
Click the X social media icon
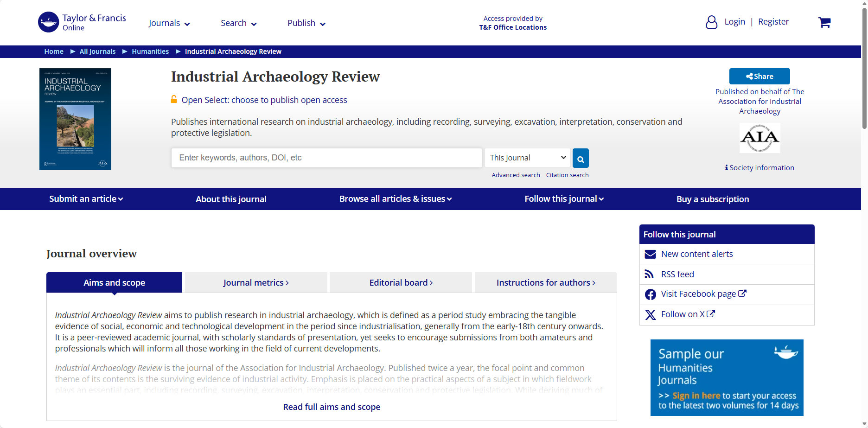tap(651, 315)
